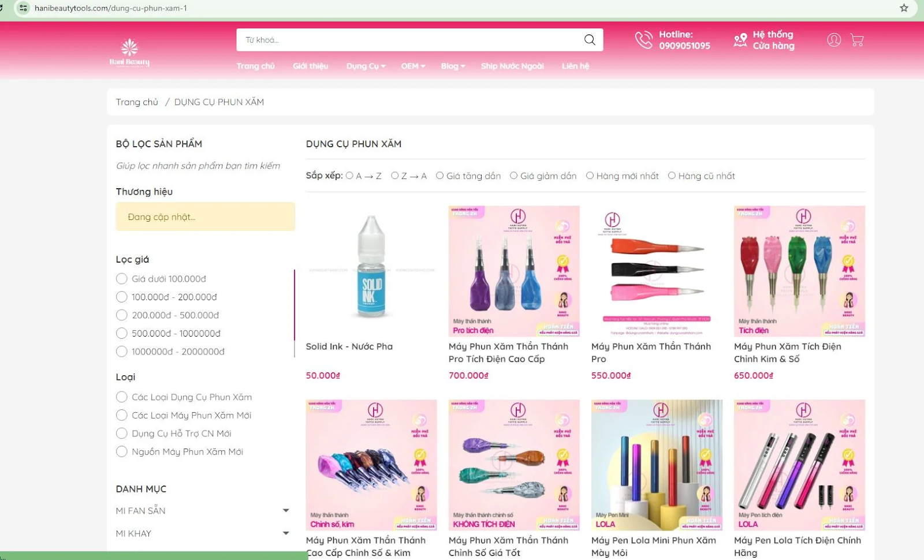Click Hotline 0909051095 link
Screen dimensions: 924x560
coord(684,40)
